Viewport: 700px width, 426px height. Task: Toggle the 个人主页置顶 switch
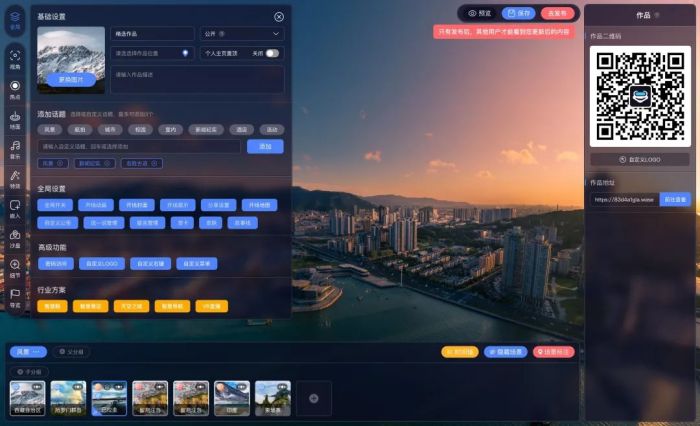point(272,53)
